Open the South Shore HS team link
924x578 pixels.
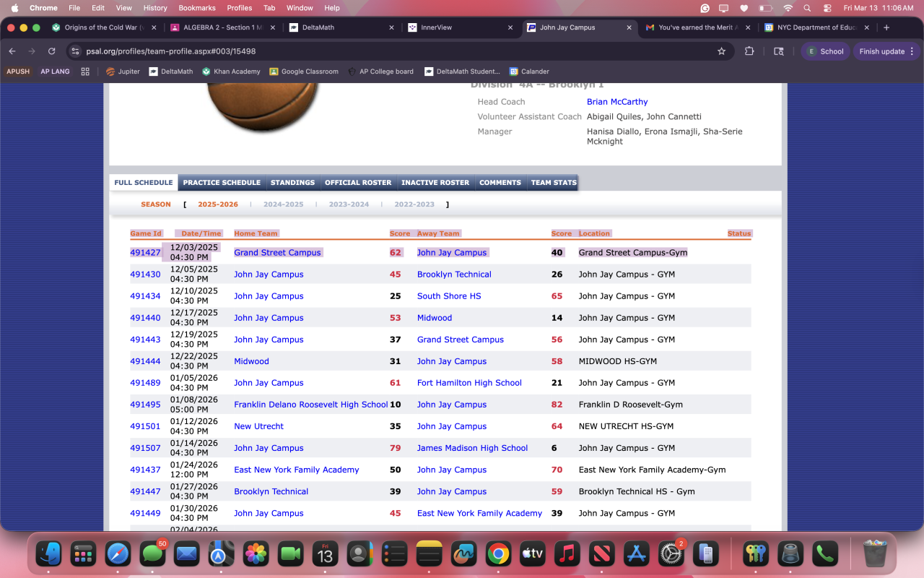click(x=449, y=296)
